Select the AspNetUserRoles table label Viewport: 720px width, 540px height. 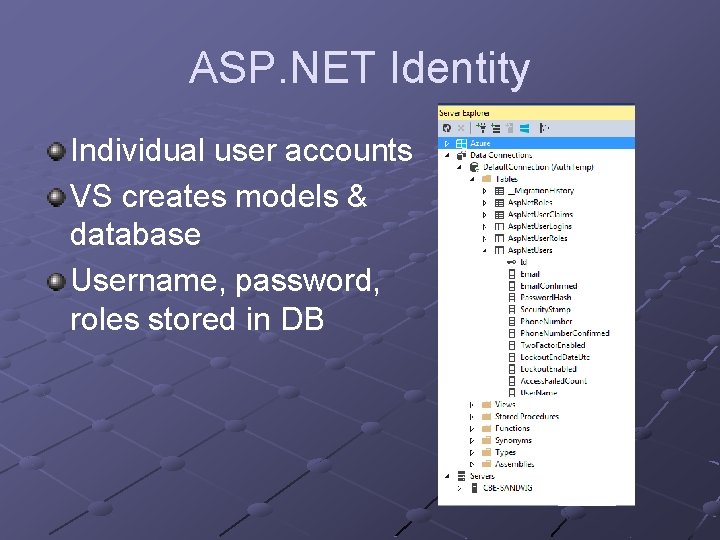click(x=538, y=238)
